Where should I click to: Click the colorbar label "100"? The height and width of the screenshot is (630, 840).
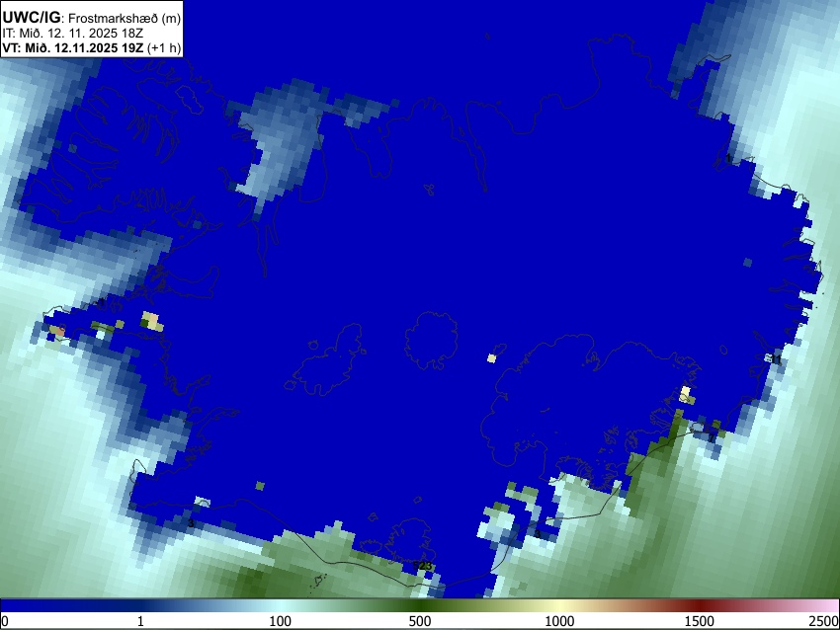(x=280, y=621)
